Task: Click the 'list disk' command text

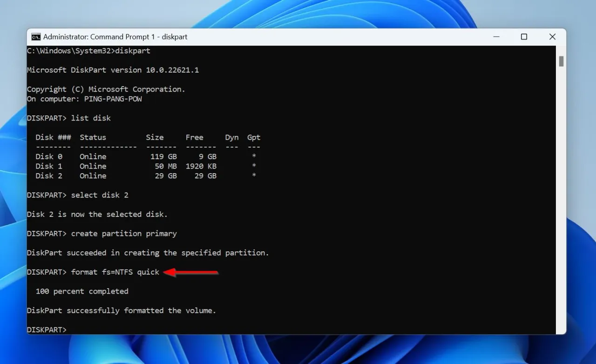Action: tap(91, 118)
